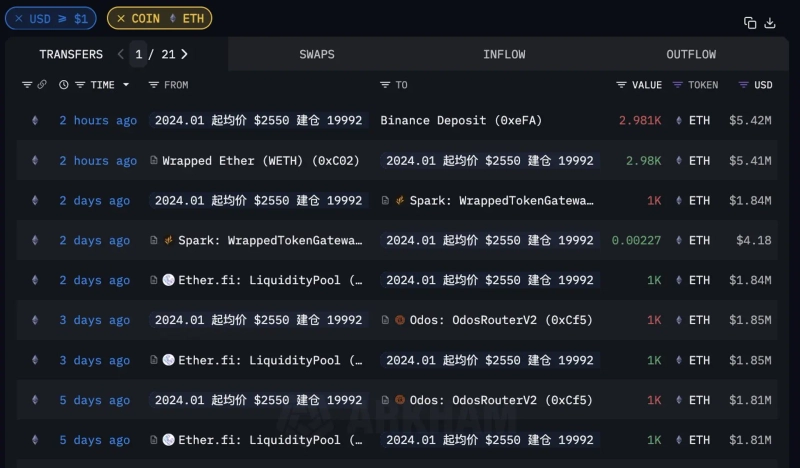Switch to the INFLOW tab

tap(504, 54)
